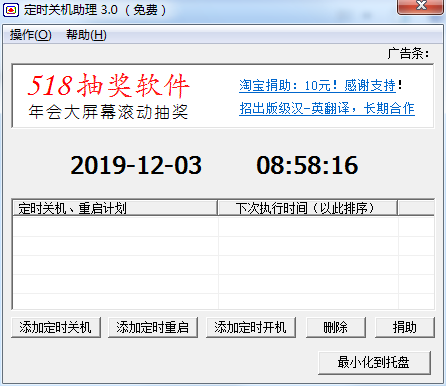Click the 广告条: label
446x386 pixels.
409,53
